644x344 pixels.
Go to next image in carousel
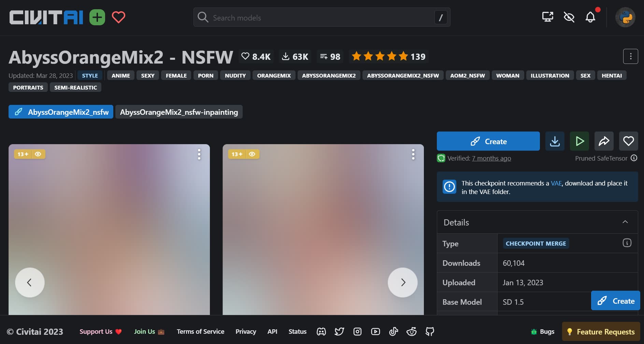tap(403, 283)
